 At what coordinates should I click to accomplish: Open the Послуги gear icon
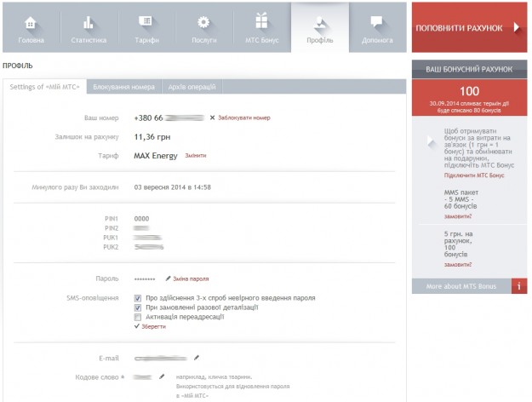click(203, 22)
